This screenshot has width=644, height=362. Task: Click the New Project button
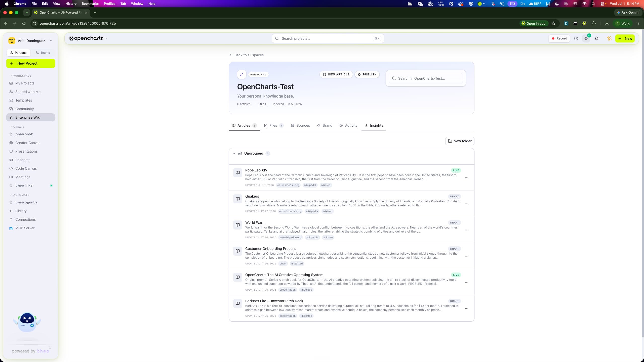[31, 63]
